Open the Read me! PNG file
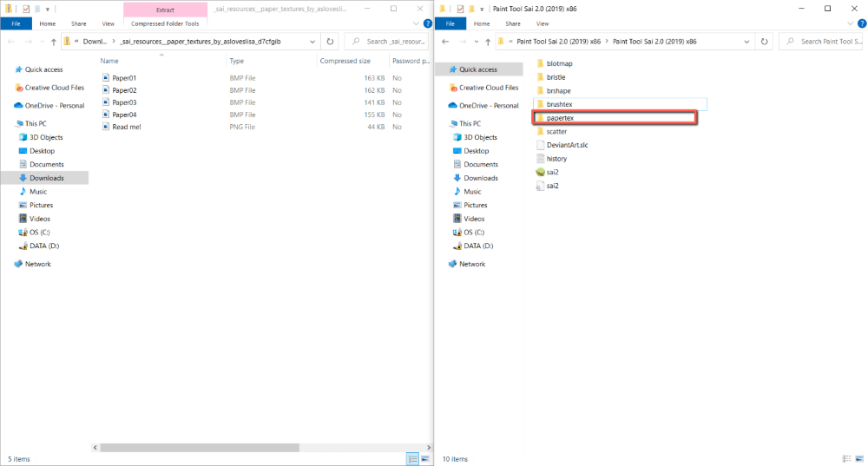The image size is (868, 466). click(126, 127)
